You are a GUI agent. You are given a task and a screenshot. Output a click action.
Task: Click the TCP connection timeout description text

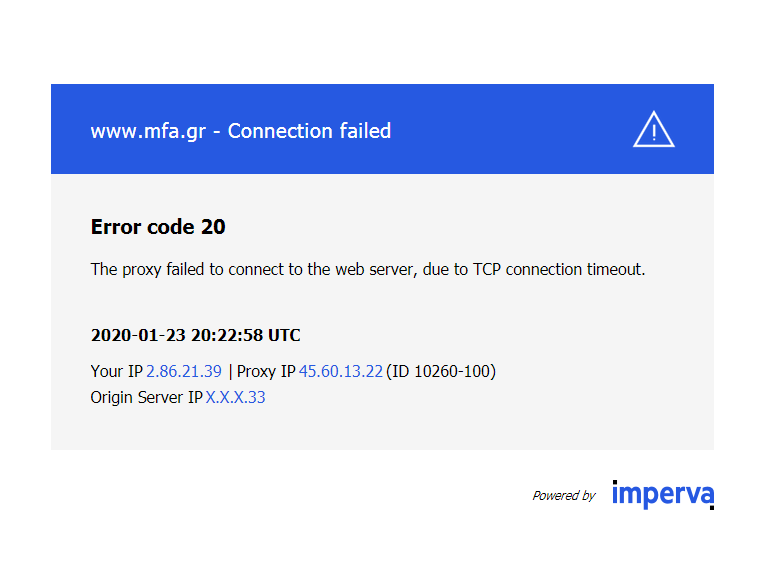pyautogui.click(x=368, y=269)
